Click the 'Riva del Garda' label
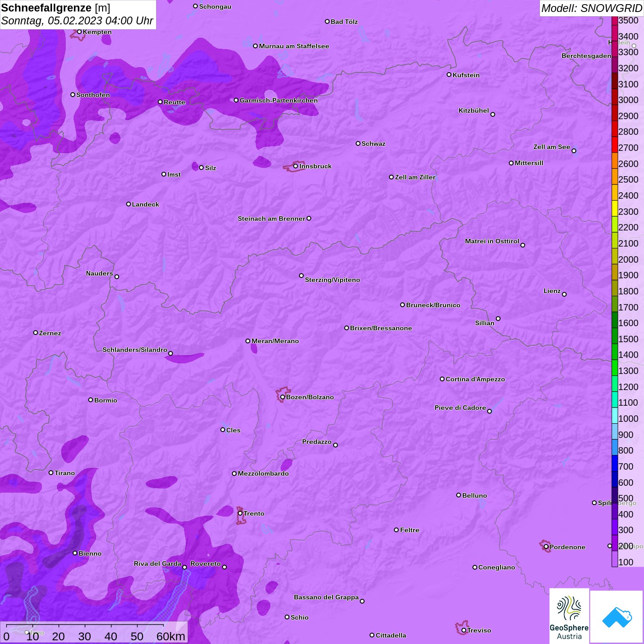 pos(157,563)
